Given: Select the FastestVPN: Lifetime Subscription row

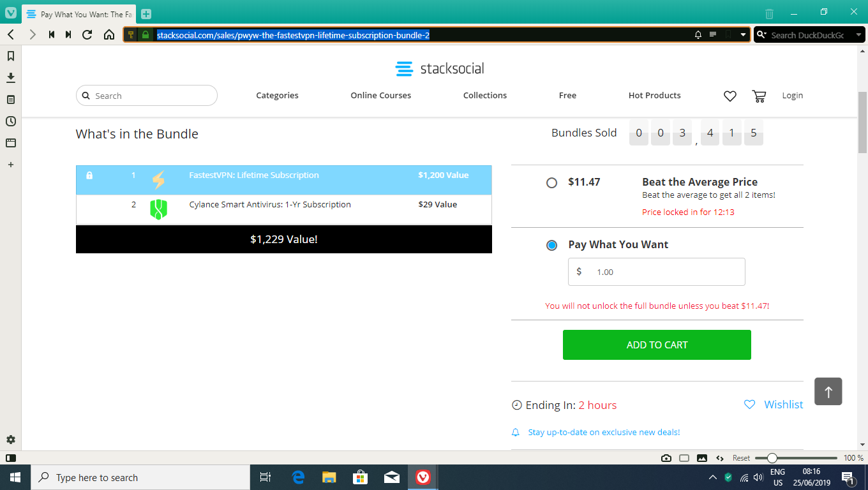Looking at the screenshot, I should (x=284, y=180).
